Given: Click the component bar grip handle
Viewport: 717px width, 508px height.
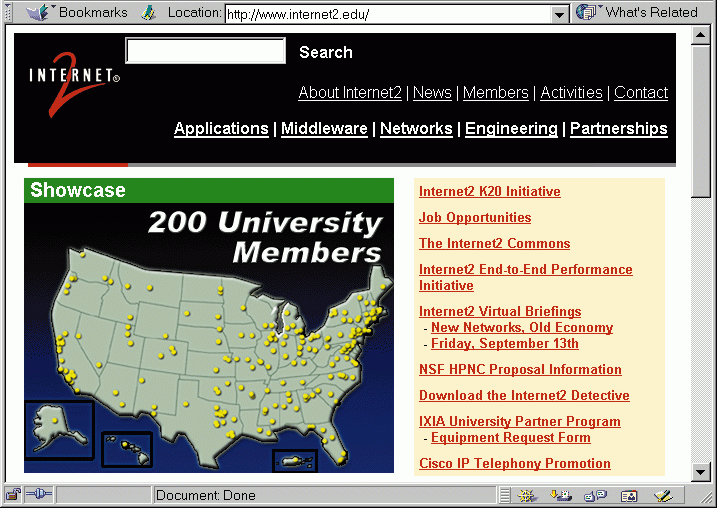Looking at the screenshot, I should click(504, 495).
